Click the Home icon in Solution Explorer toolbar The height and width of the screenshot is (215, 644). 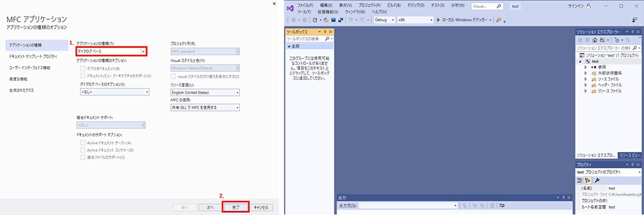pos(595,40)
